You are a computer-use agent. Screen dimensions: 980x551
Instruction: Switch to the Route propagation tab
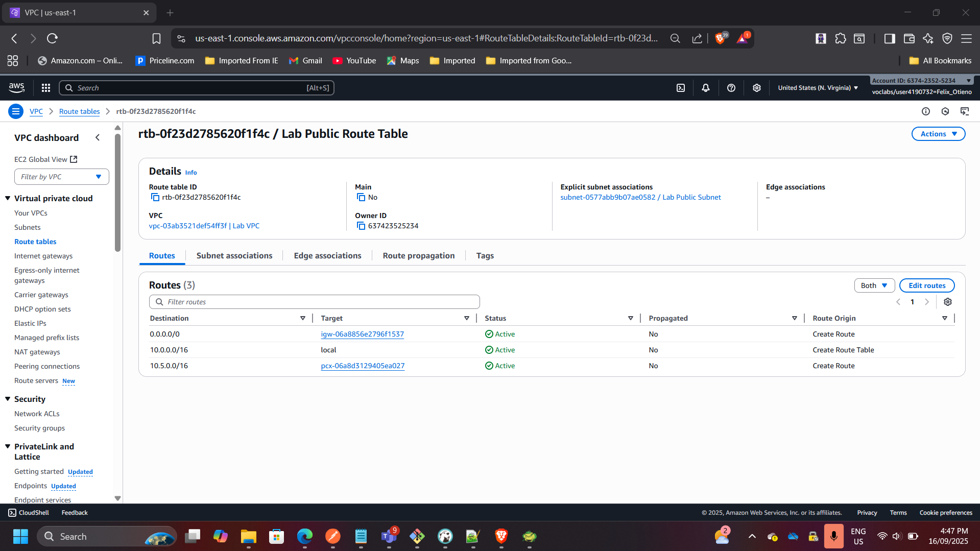click(x=418, y=255)
